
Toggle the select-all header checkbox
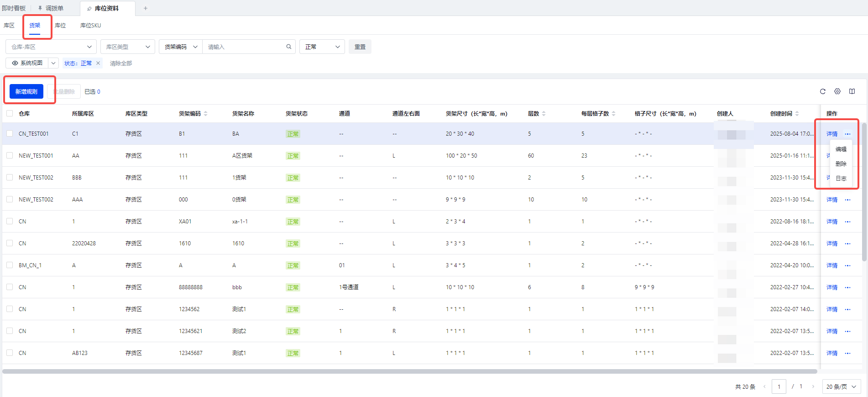click(10, 113)
